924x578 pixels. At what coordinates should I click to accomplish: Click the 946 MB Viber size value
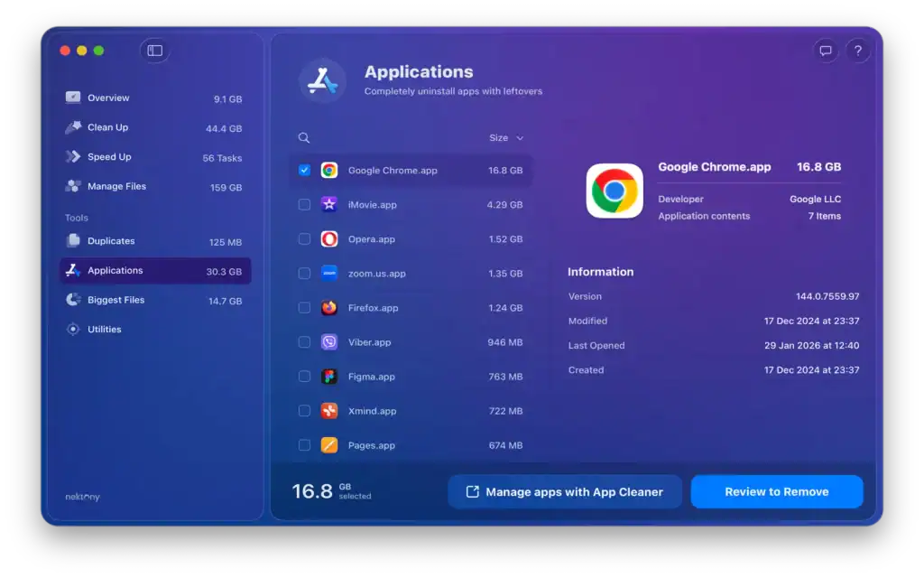505,342
